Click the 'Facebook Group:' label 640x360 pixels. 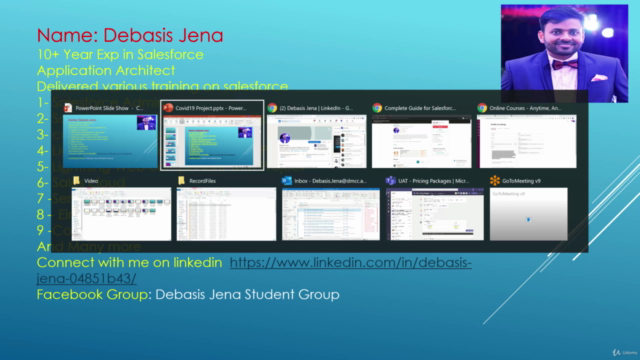click(94, 294)
